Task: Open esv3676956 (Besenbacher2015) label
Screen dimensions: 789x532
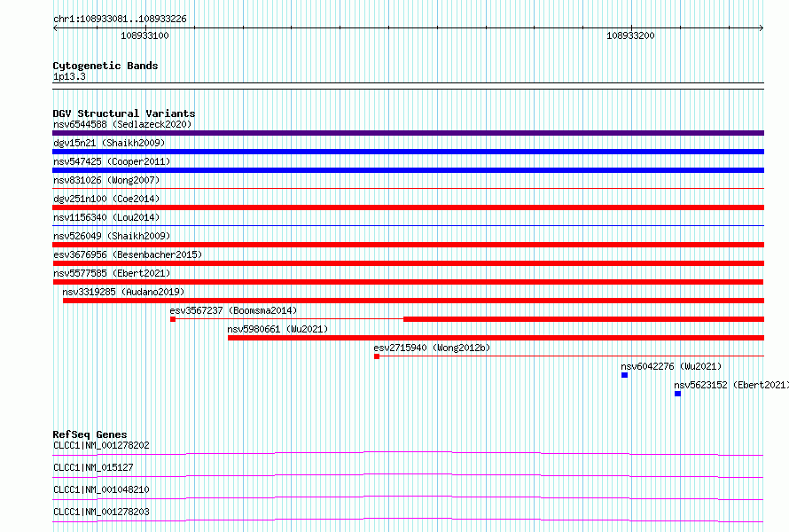Action: tap(128, 254)
